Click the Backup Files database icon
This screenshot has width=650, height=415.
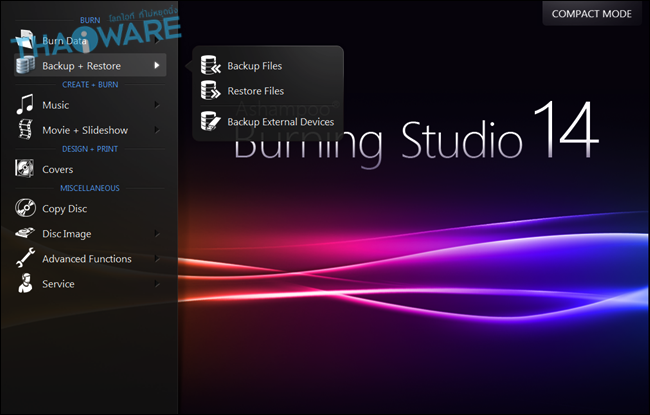(211, 65)
